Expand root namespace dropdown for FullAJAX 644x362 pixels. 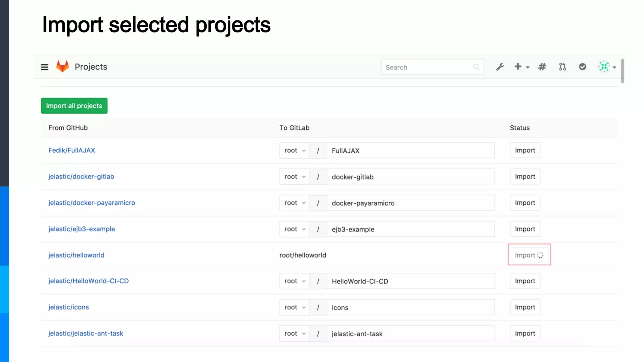(294, 151)
